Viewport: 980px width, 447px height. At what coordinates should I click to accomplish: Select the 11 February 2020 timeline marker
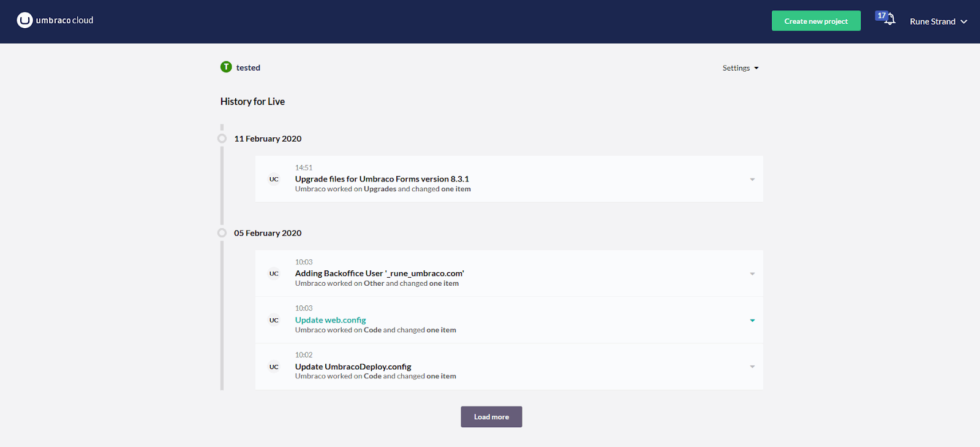point(222,139)
